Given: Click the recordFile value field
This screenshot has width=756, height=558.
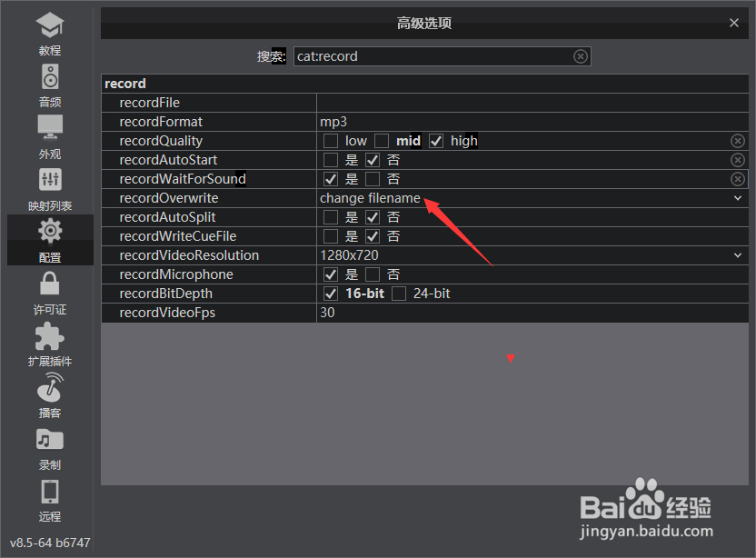Looking at the screenshot, I should [x=532, y=103].
